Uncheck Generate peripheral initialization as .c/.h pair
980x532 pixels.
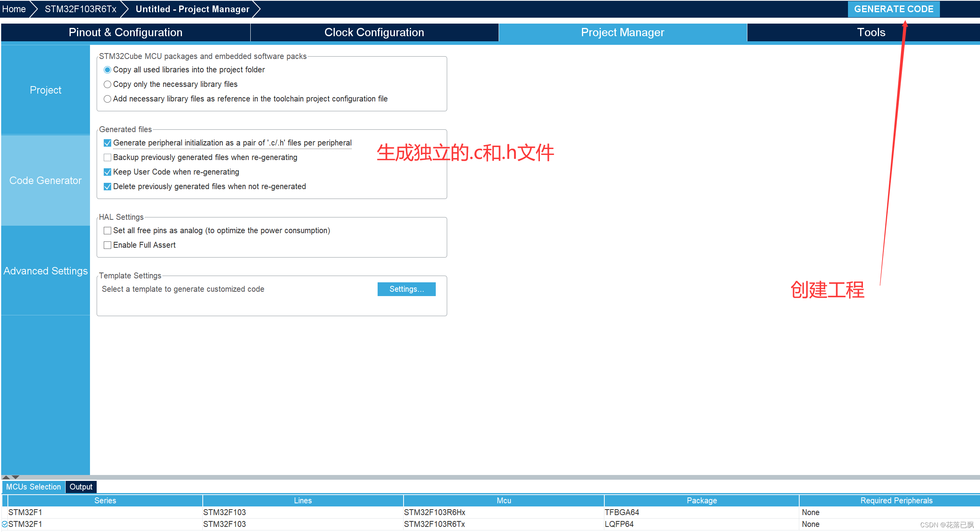click(107, 143)
